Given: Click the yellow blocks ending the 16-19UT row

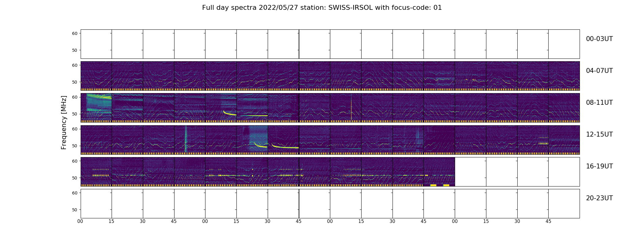Looking at the screenshot, I should click(440, 185).
